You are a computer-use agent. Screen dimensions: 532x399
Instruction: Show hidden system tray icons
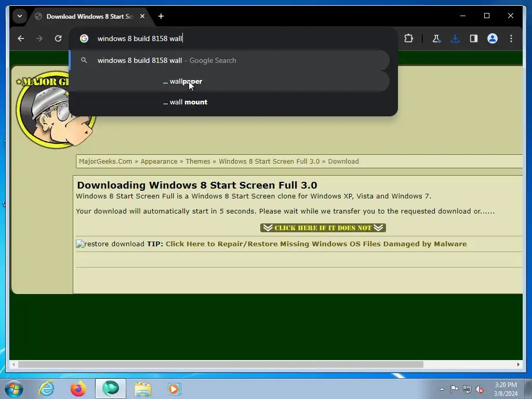click(442, 389)
